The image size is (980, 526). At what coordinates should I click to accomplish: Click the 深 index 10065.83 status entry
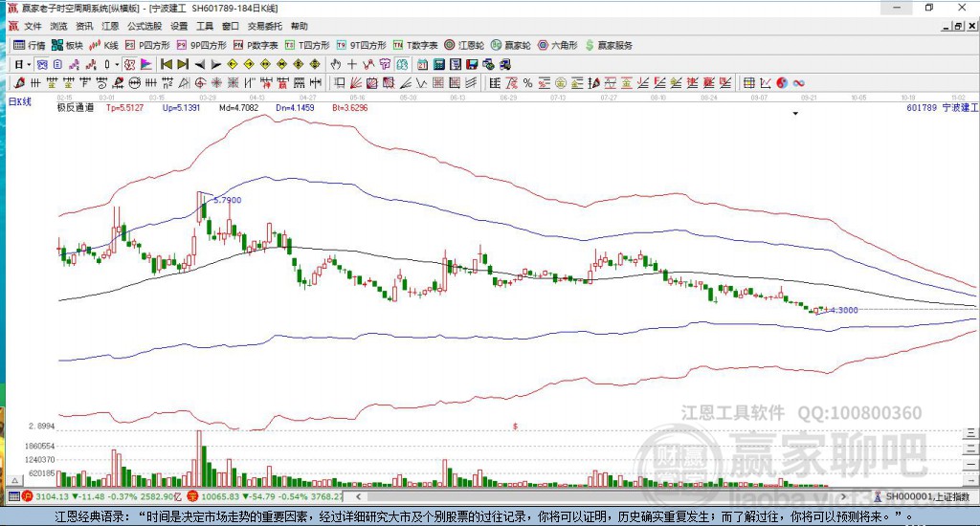(265, 496)
